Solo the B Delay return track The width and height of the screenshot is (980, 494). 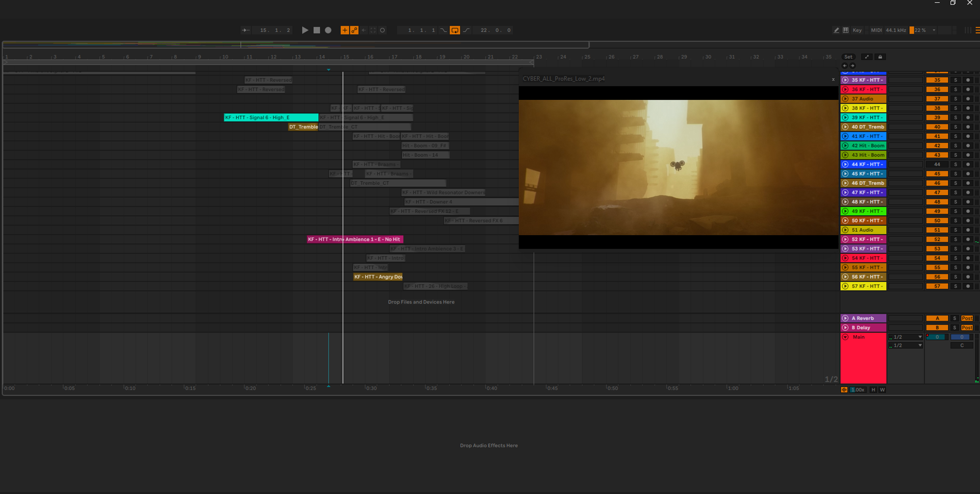pyautogui.click(x=955, y=327)
